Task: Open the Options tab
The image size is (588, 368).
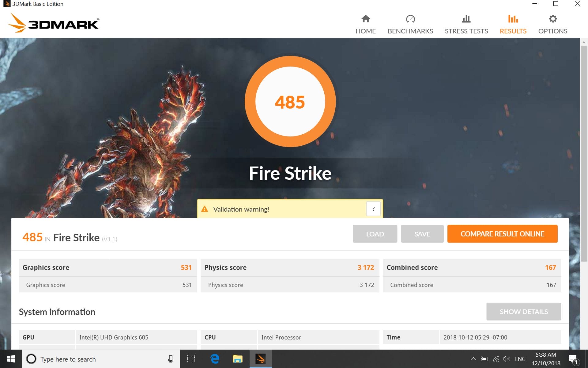Action: [552, 25]
